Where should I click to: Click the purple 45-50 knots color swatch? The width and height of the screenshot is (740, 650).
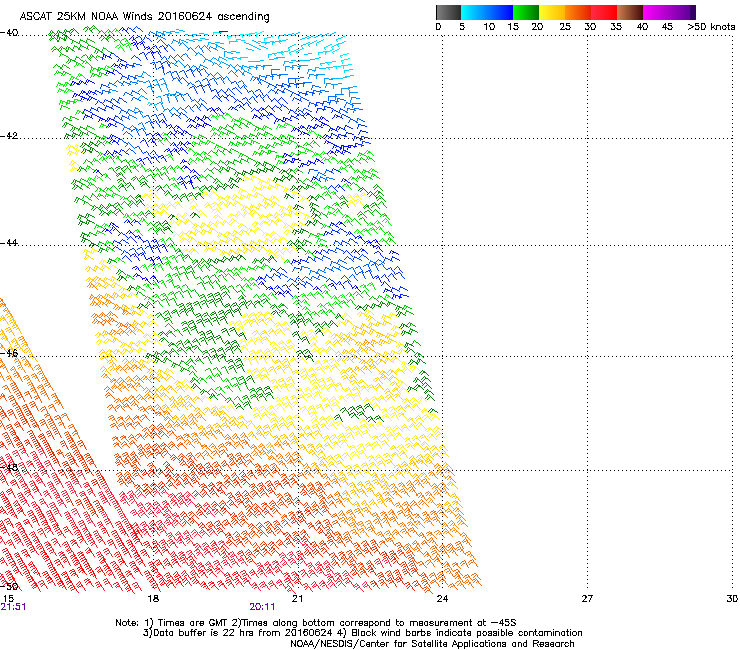point(682,12)
